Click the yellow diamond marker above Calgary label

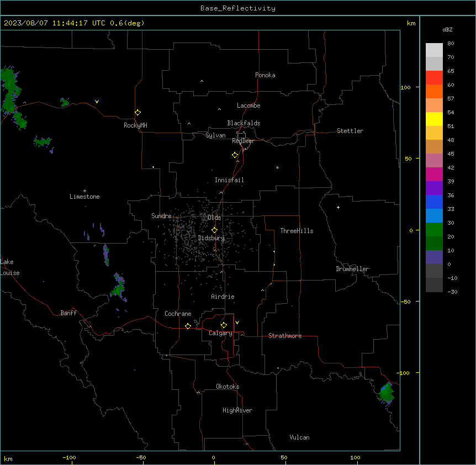[224, 325]
